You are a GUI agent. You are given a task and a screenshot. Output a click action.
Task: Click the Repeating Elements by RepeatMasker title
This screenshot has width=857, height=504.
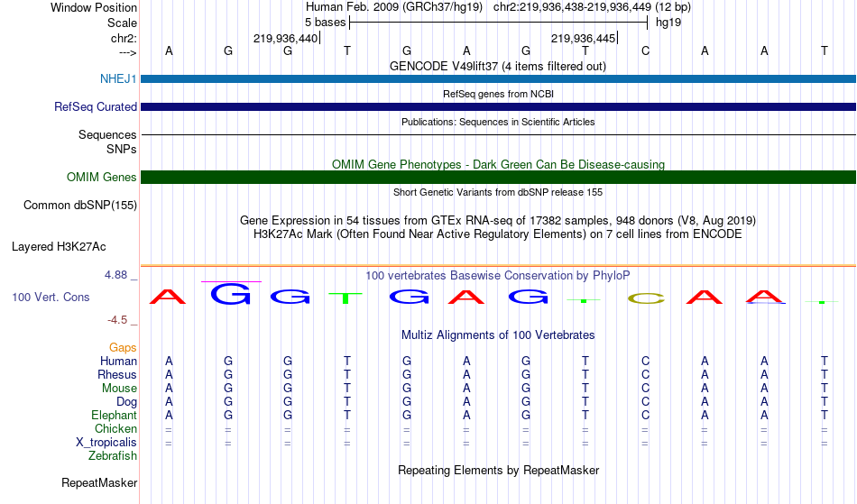click(x=499, y=470)
